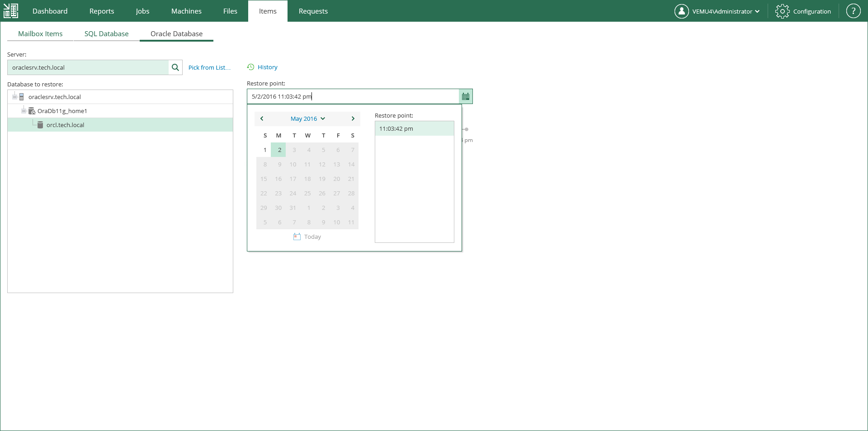
Task: Select the oraclesrv.tech.local tree row
Action: 120,97
